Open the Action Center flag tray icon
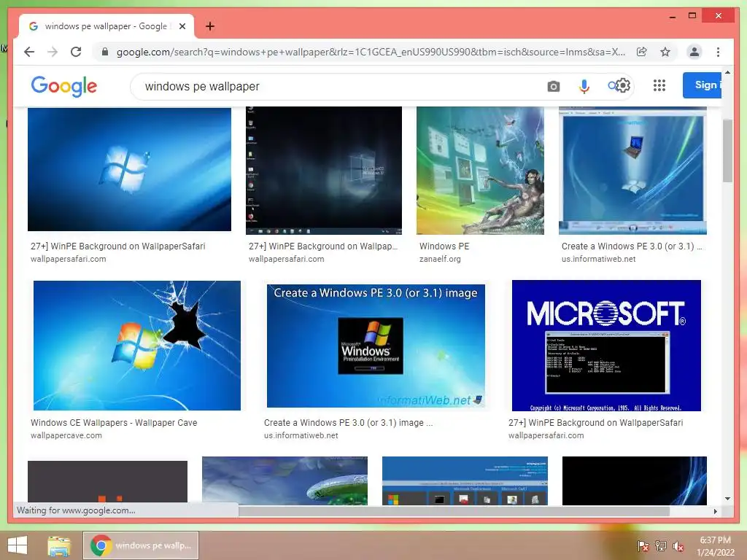747x560 pixels. (643, 545)
